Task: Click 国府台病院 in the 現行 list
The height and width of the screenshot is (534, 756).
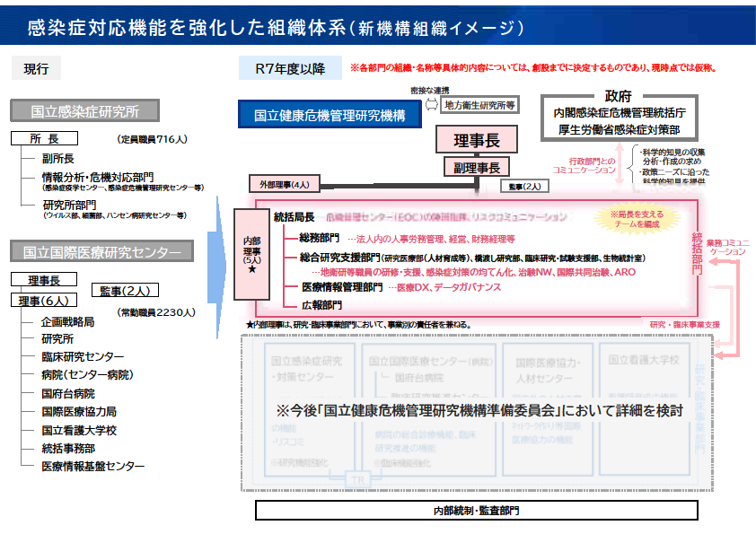Action: point(68,394)
